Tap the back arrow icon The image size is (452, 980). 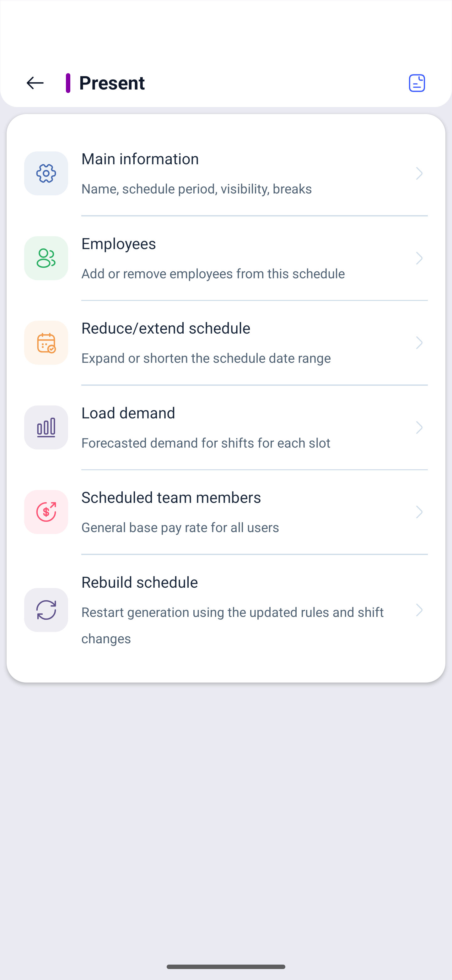click(35, 83)
